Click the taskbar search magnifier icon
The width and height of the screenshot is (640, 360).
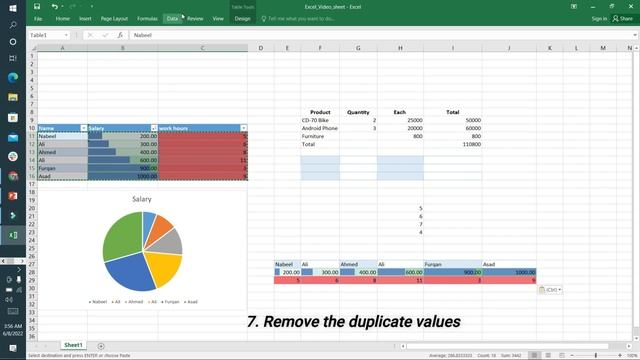pyautogui.click(x=13, y=25)
